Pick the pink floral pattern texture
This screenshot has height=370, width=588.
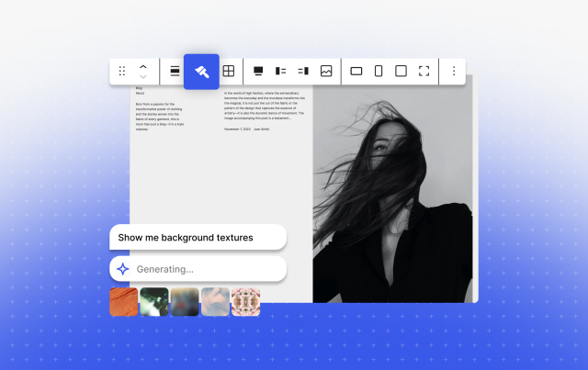(245, 302)
